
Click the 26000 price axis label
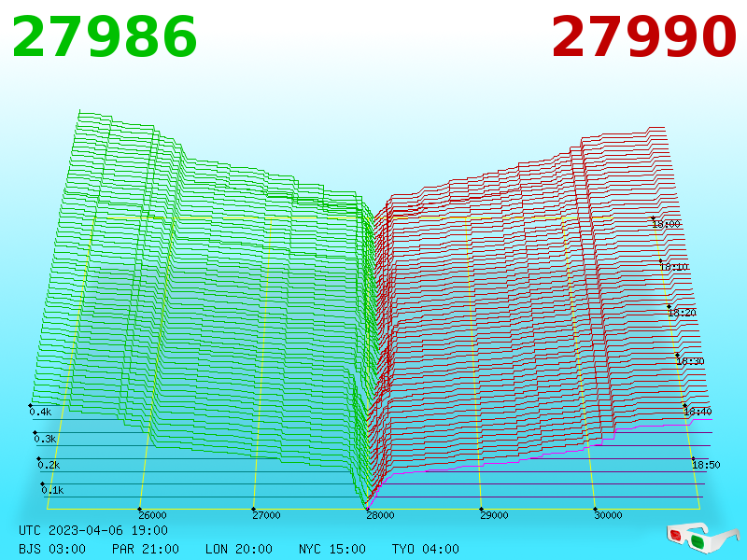point(152,515)
